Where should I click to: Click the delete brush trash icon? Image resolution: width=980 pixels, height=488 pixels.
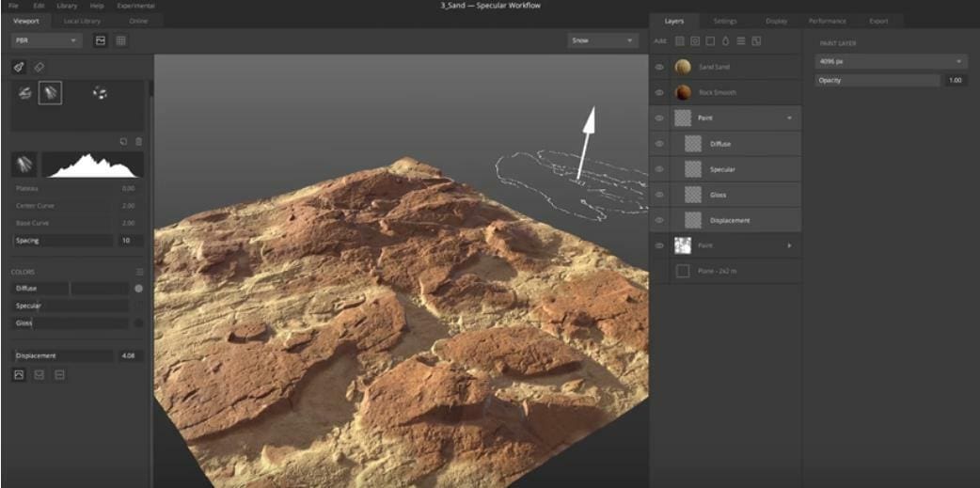pyautogui.click(x=138, y=141)
